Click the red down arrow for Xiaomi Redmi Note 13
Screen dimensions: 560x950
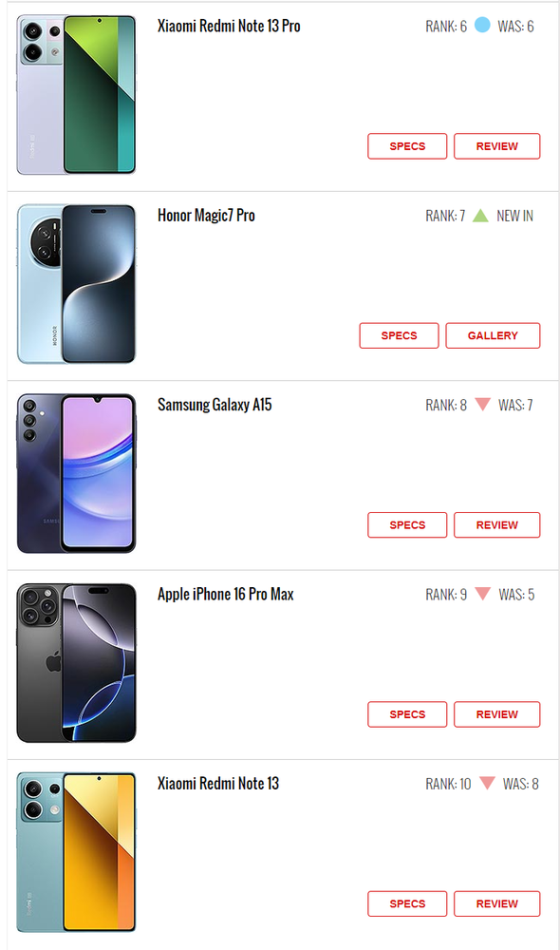coord(487,783)
